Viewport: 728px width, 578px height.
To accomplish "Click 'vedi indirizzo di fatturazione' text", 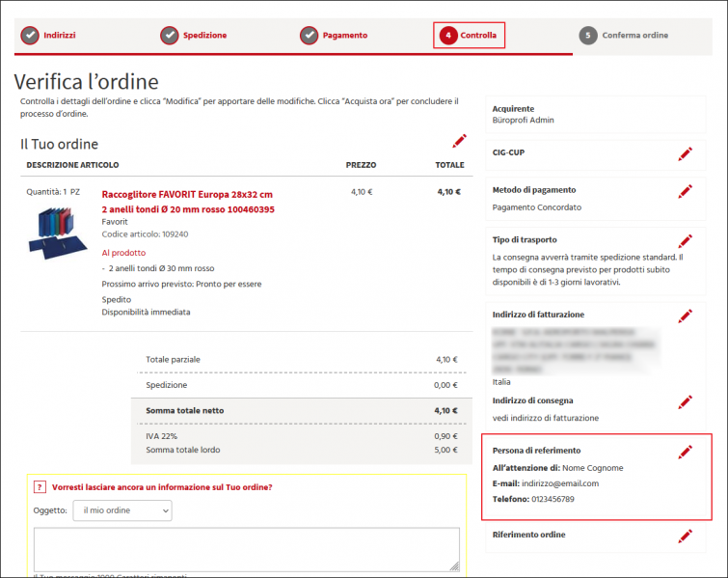I will pyautogui.click(x=546, y=418).
